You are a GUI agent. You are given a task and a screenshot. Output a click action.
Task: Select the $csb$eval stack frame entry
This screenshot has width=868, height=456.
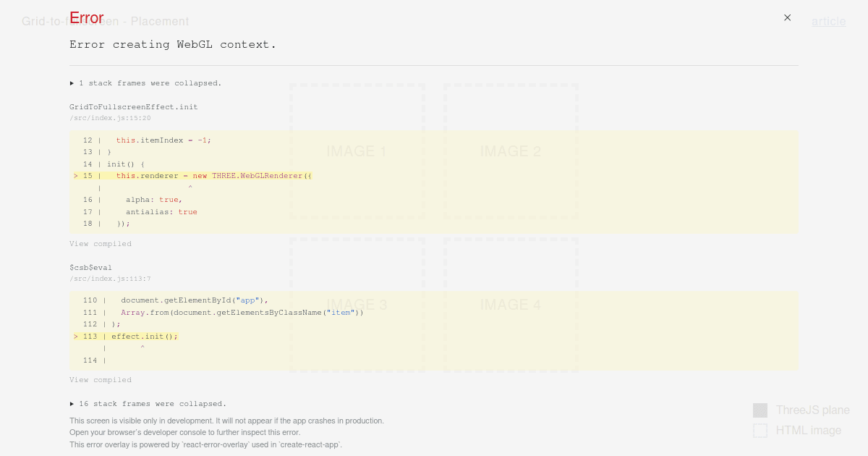pyautogui.click(x=90, y=267)
